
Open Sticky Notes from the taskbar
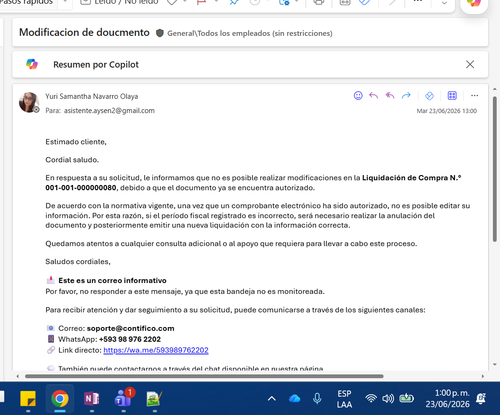pyautogui.click(x=28, y=399)
